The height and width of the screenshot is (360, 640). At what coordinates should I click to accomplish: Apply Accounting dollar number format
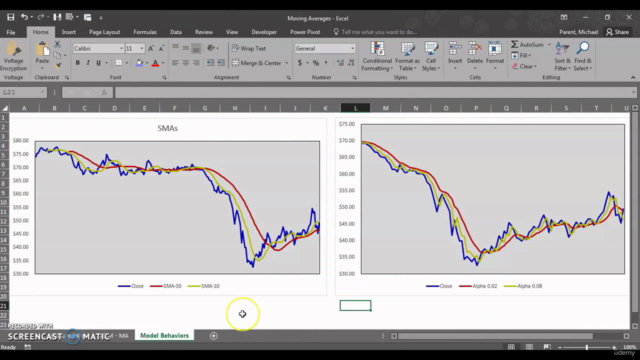click(300, 63)
